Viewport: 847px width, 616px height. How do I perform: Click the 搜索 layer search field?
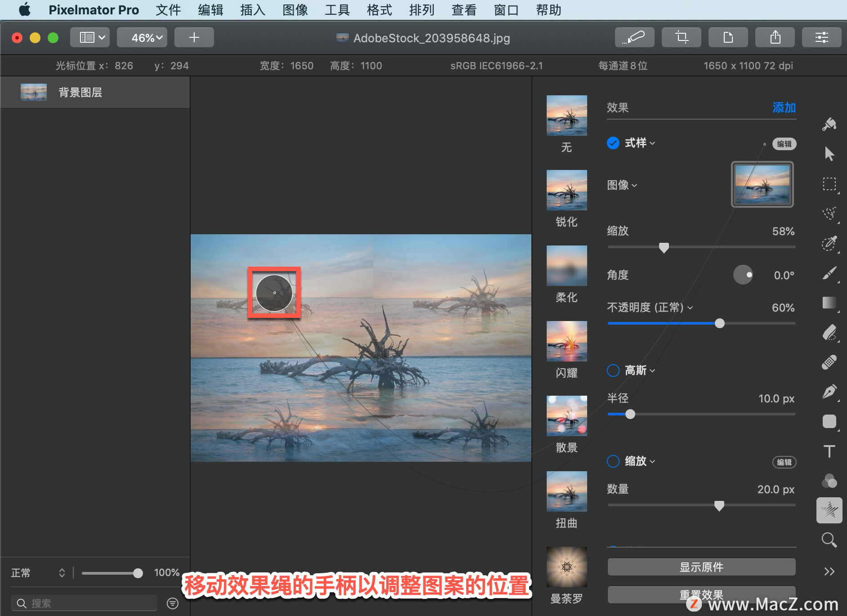pos(84,603)
